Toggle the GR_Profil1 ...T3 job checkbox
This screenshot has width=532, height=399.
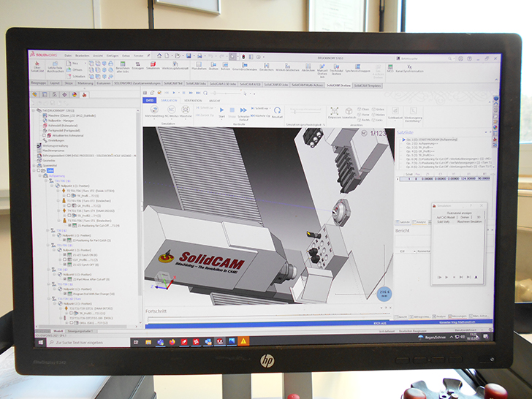pyautogui.click(x=69, y=205)
